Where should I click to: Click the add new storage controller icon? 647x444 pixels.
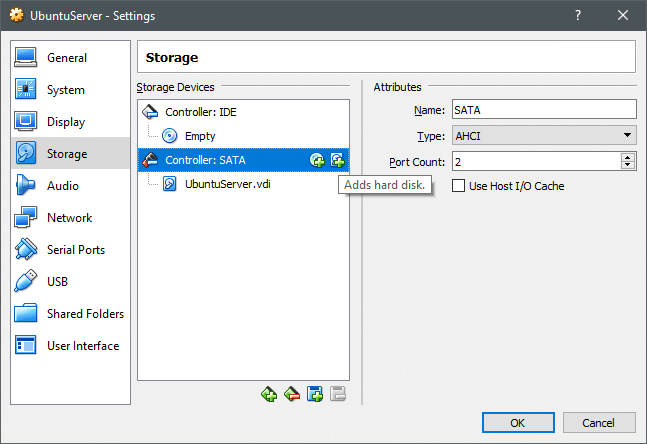click(x=269, y=394)
